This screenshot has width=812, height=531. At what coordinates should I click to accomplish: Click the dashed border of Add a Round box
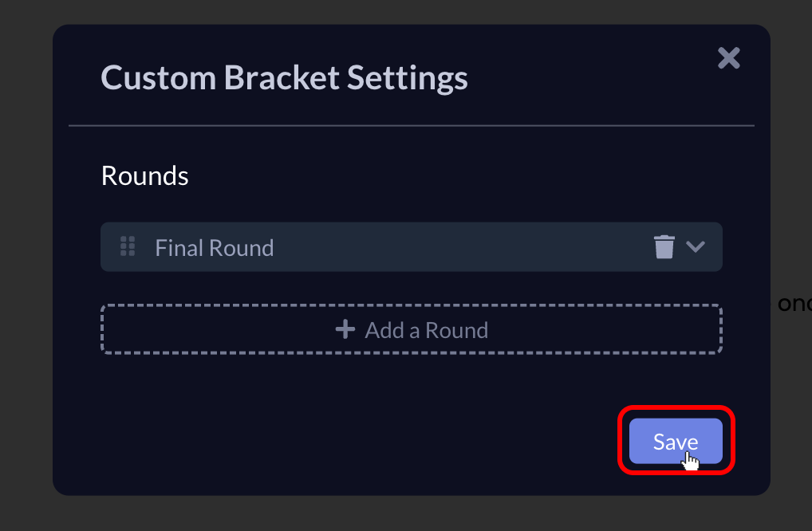tap(411, 306)
